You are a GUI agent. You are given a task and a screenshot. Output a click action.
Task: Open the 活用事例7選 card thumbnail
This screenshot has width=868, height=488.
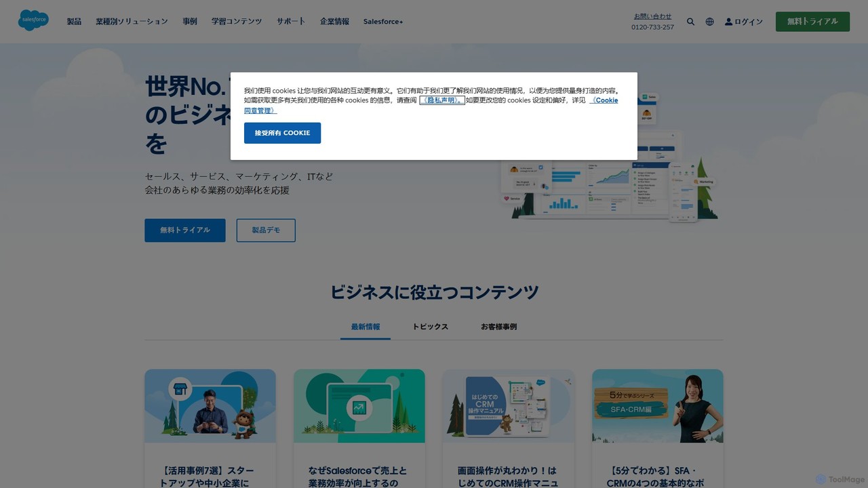pyautogui.click(x=210, y=406)
